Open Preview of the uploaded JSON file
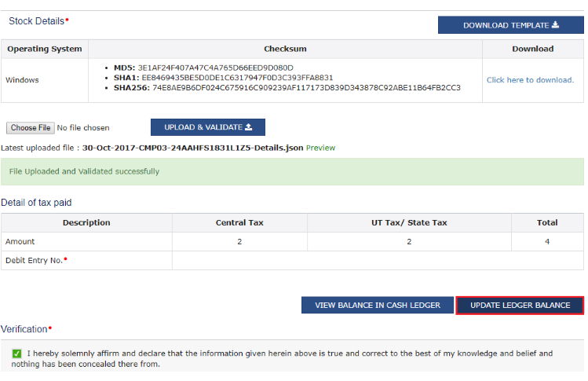 tap(320, 148)
